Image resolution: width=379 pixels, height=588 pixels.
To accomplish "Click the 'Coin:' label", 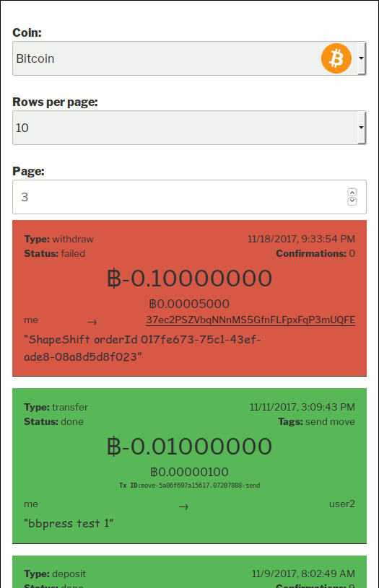I will [27, 32].
